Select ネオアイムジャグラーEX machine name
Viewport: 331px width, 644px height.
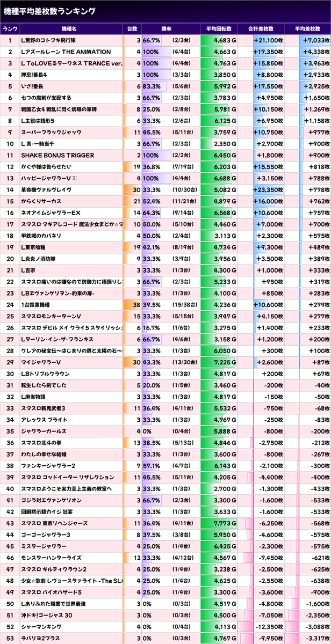tap(51, 213)
